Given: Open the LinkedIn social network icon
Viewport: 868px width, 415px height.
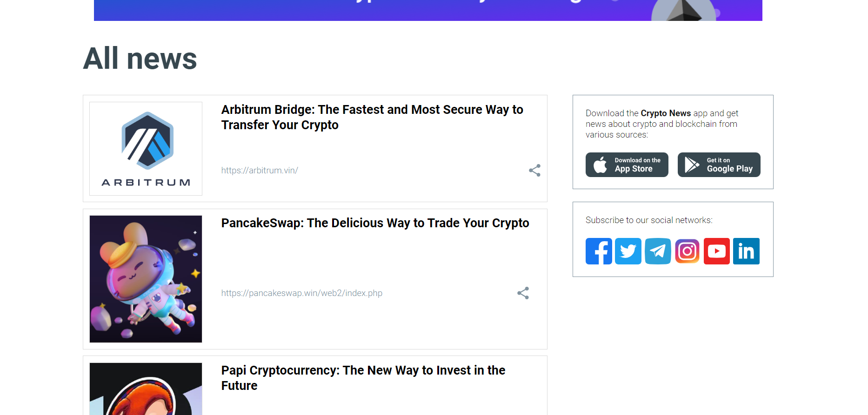Looking at the screenshot, I should tap(746, 251).
